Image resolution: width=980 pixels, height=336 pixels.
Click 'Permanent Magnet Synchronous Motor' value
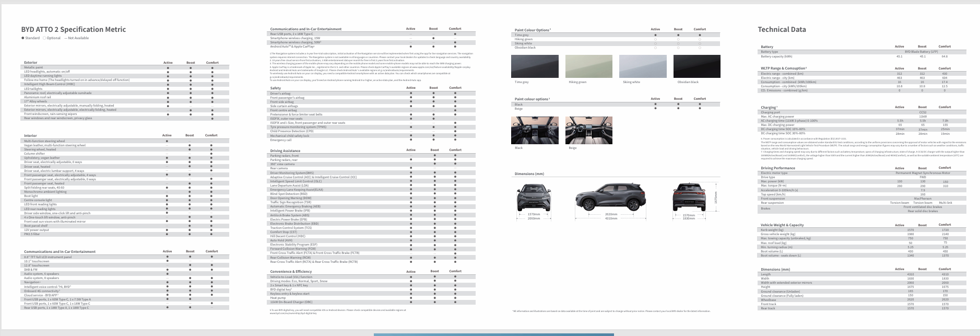[923, 173]
